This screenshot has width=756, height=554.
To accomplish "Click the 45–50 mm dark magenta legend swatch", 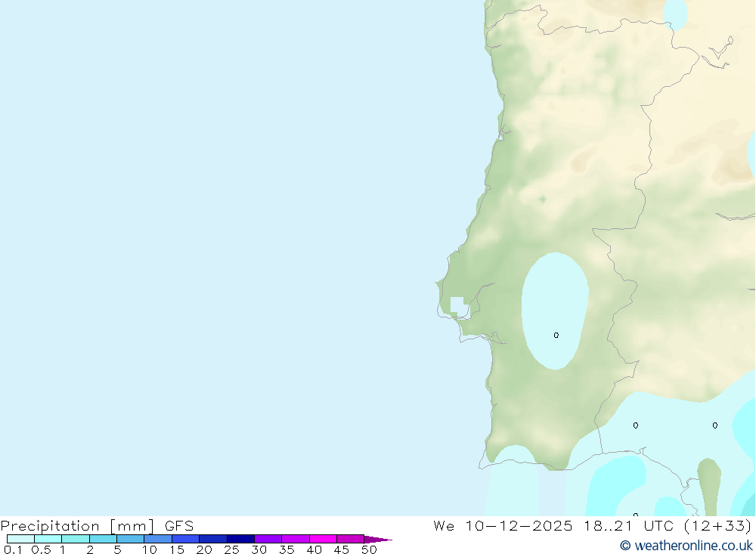I will (351, 539).
